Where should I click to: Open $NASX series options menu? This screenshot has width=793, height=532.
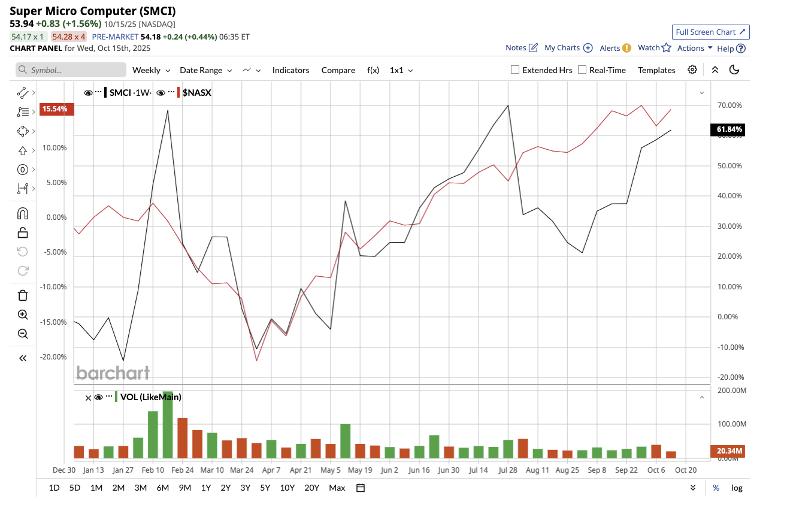click(x=171, y=92)
